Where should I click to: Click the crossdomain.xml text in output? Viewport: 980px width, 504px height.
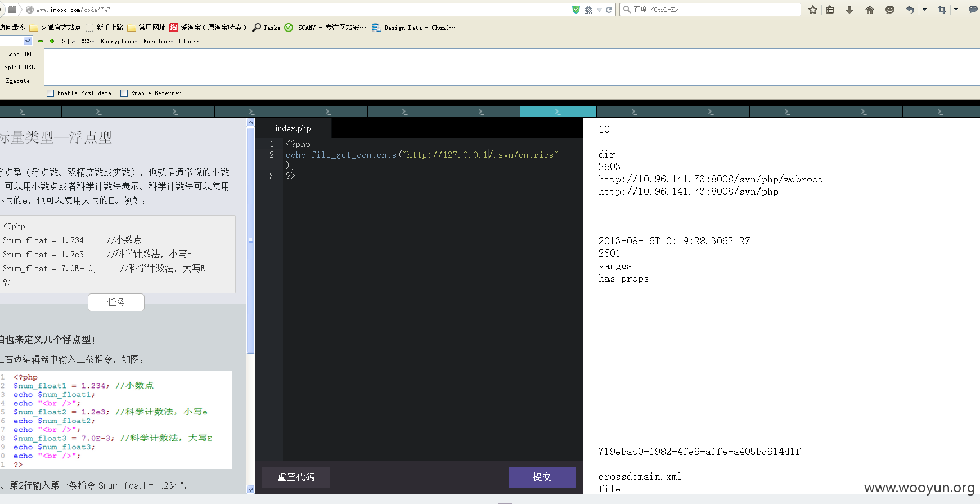pyautogui.click(x=640, y=476)
